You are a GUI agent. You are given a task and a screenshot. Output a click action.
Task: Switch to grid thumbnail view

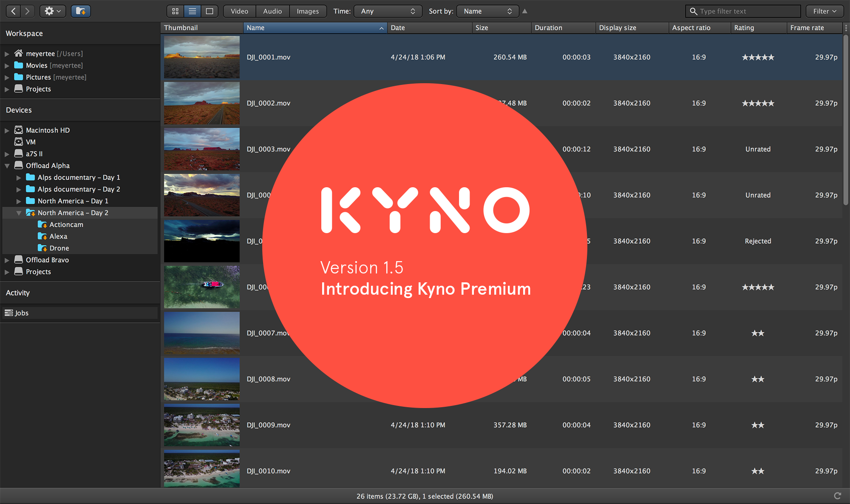175,11
